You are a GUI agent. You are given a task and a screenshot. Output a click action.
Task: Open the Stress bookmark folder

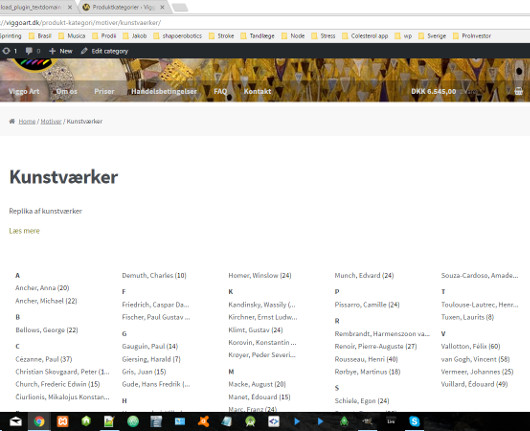(x=323, y=36)
